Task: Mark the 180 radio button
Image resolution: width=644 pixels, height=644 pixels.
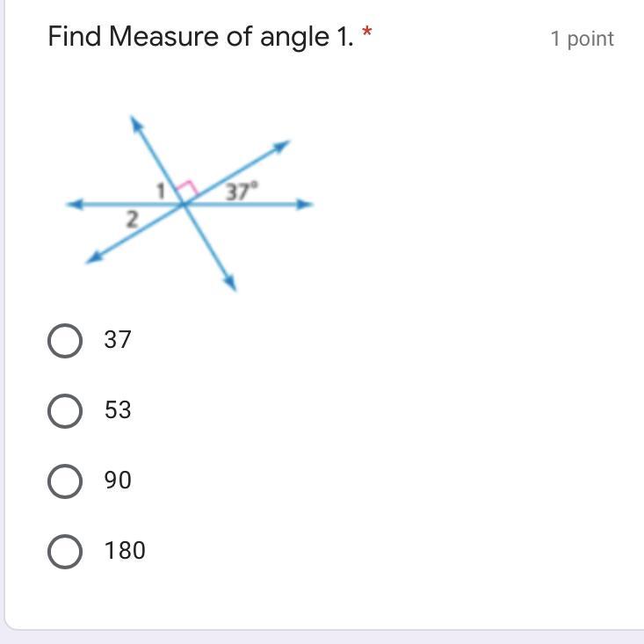Action: tap(65, 551)
